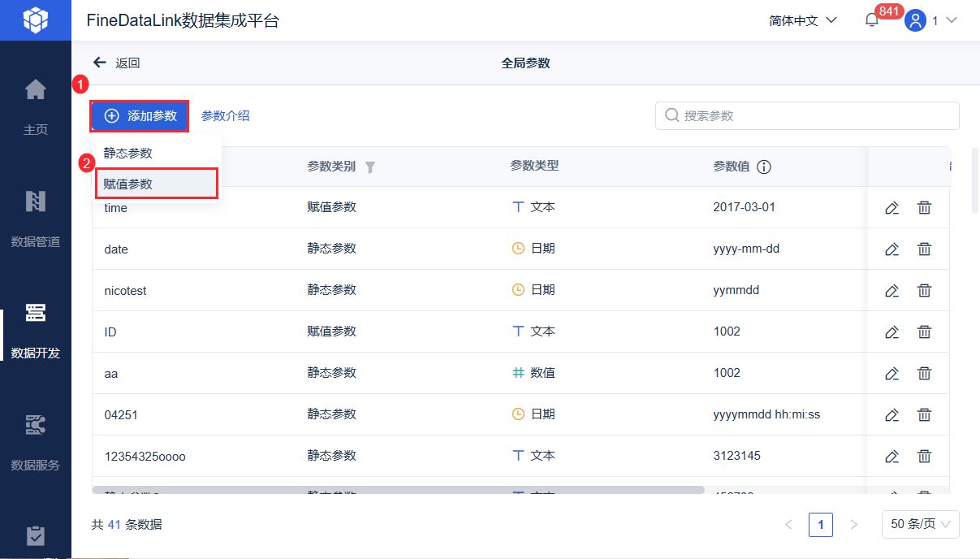This screenshot has width=980, height=559.
Task: Click the horizontal table scrollbar
Action: pyautogui.click(x=398, y=490)
